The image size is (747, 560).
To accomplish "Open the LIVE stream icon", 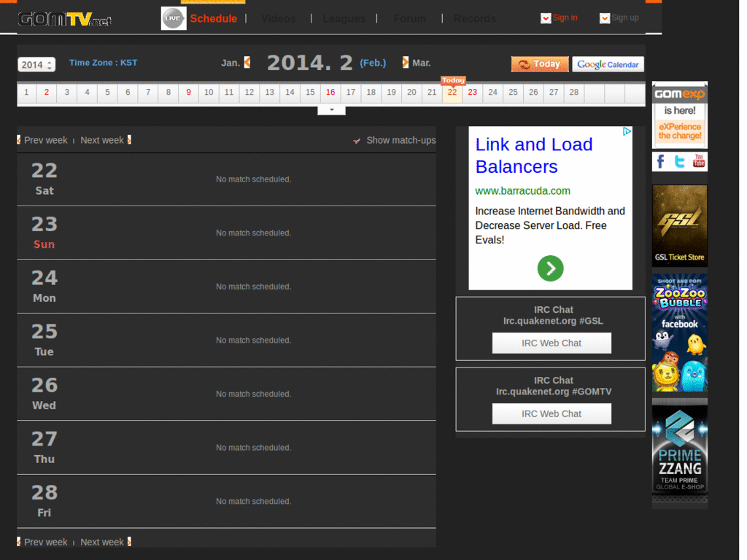I will click(174, 18).
